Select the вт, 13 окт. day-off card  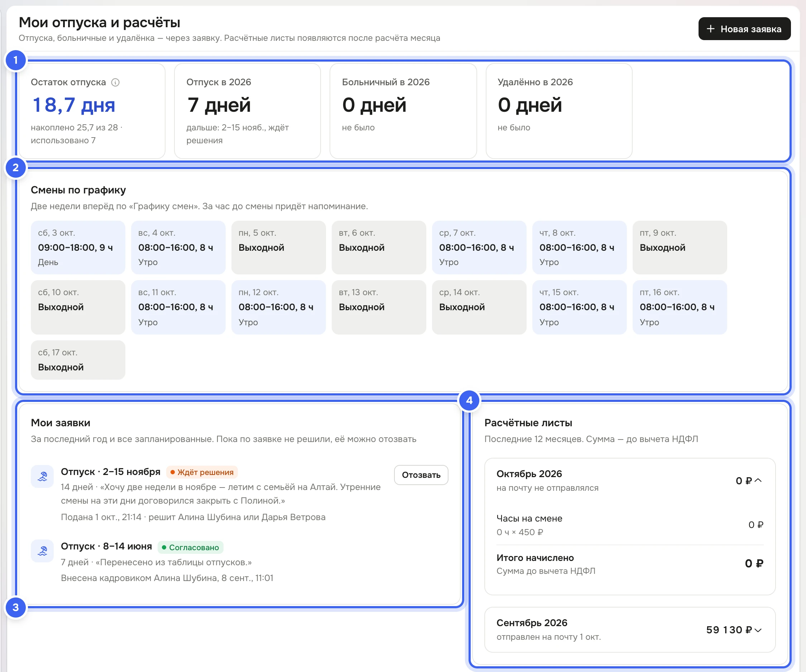(379, 307)
